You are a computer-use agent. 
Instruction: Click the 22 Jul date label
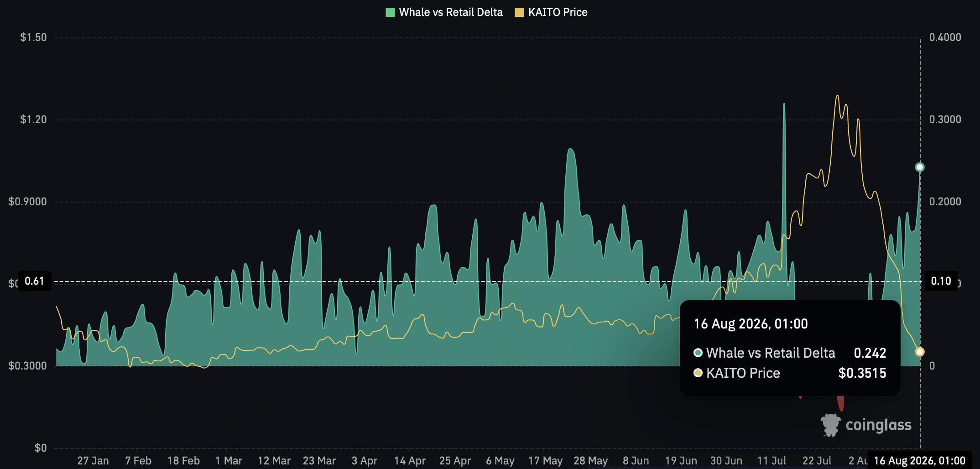point(817,461)
